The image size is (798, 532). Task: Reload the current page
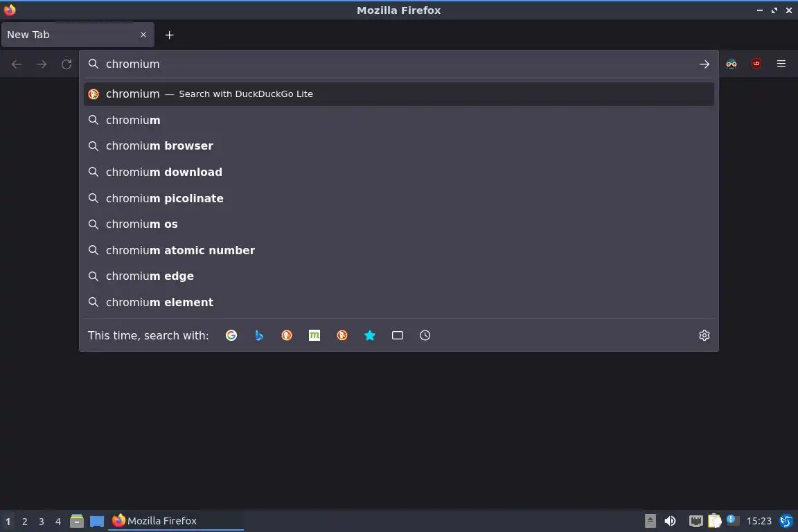click(x=66, y=64)
